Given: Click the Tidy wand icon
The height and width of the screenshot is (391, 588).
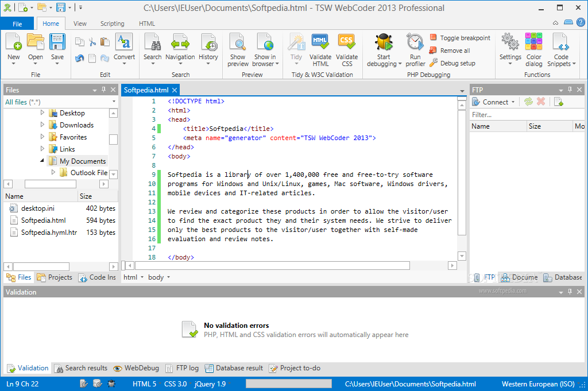Looking at the screenshot, I should pos(296,41).
